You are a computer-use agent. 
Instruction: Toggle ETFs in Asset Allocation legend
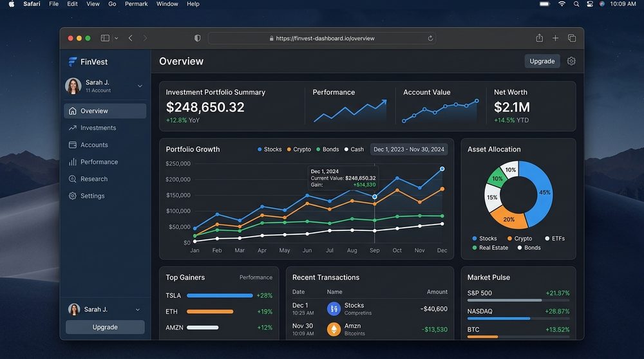pos(555,239)
